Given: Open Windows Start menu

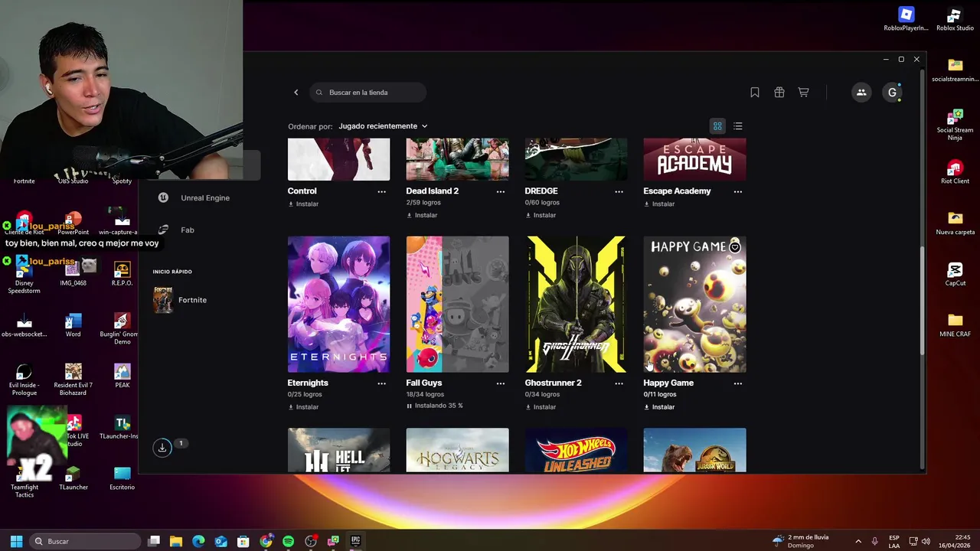Looking at the screenshot, I should coord(16,541).
